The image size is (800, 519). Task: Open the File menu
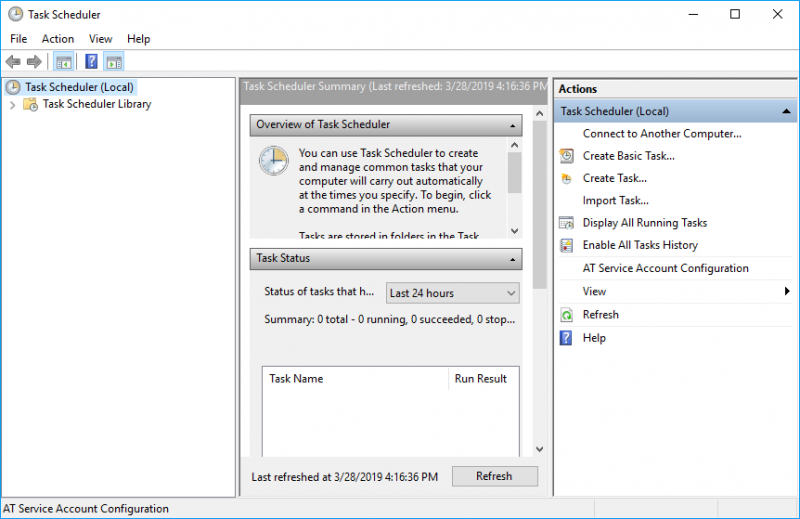click(18, 39)
